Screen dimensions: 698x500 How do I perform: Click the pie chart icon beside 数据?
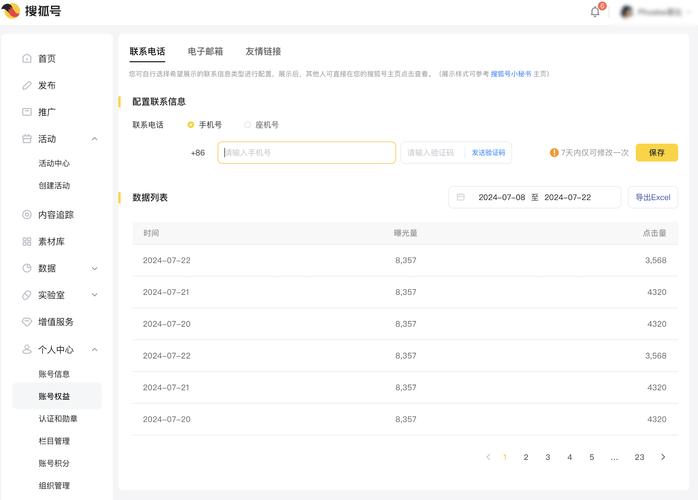(27, 268)
